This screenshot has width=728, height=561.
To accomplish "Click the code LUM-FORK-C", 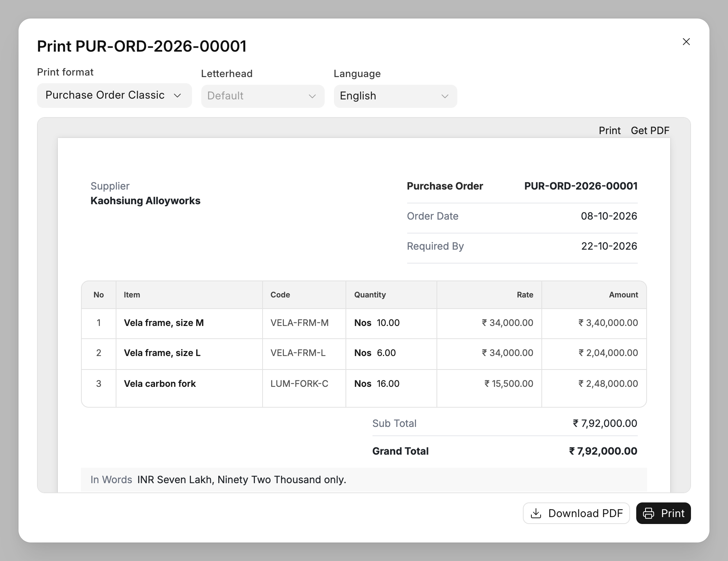I will click(299, 384).
